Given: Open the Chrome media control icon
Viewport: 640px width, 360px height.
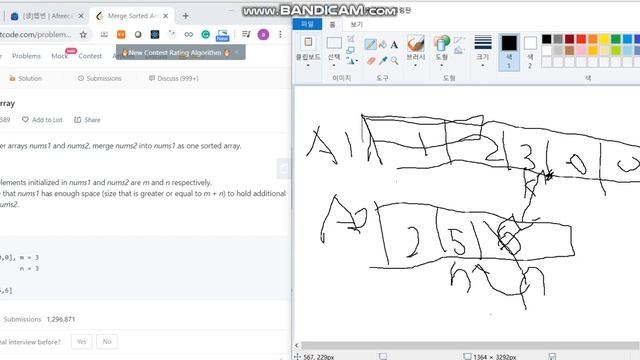Looking at the screenshot, I should pos(246,35).
